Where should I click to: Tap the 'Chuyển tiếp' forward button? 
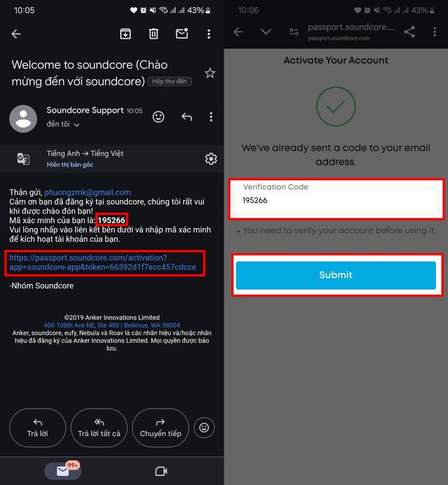coord(160,427)
